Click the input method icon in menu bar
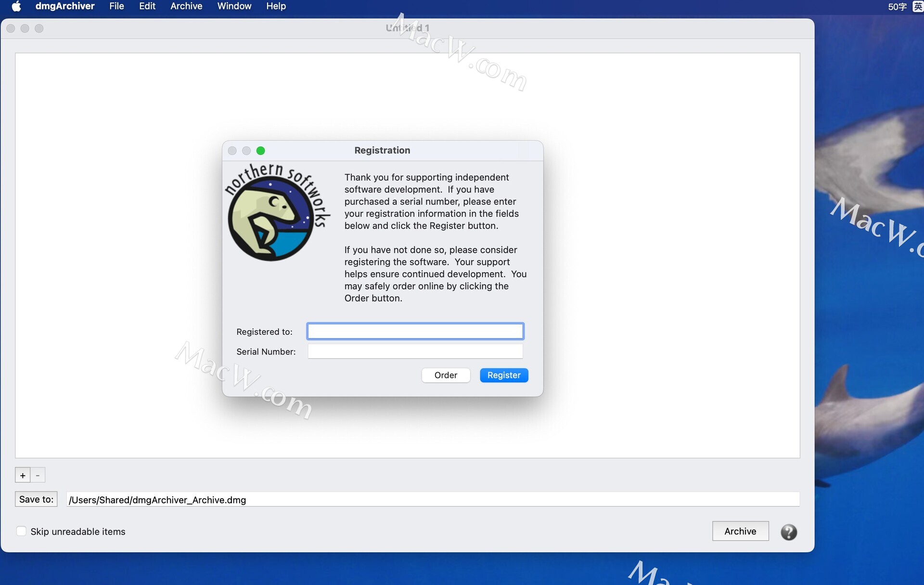Screen dimensions: 924x585 point(918,6)
